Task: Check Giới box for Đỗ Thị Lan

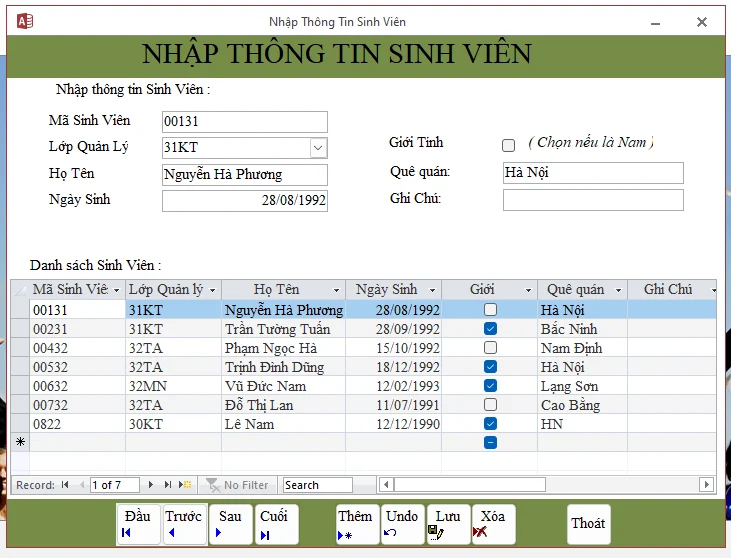Action: click(490, 405)
